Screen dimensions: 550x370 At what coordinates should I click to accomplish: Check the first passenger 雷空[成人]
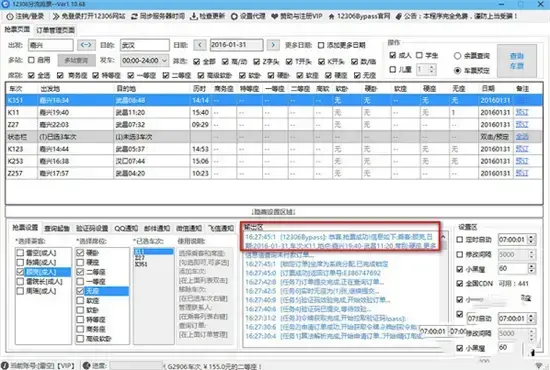pos(20,253)
